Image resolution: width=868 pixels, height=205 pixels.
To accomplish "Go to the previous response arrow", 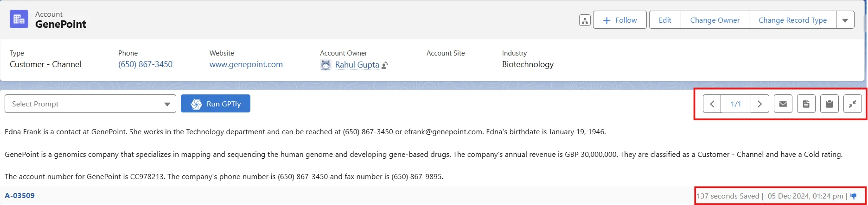I will pyautogui.click(x=712, y=104).
